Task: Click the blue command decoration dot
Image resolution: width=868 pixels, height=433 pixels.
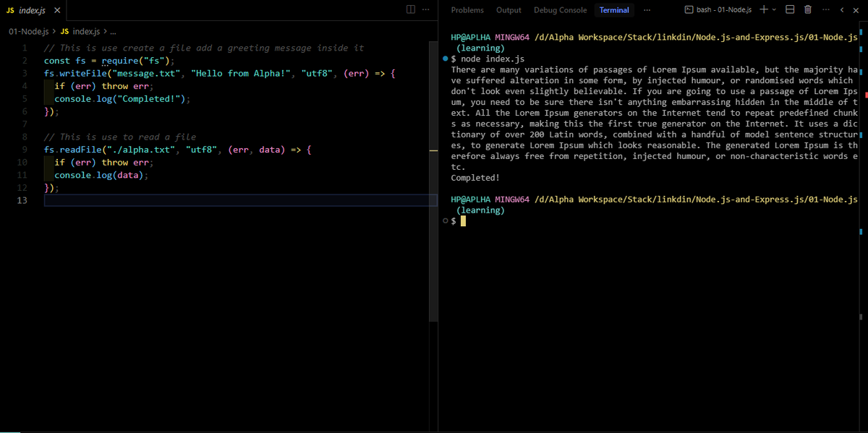Action: pos(444,58)
